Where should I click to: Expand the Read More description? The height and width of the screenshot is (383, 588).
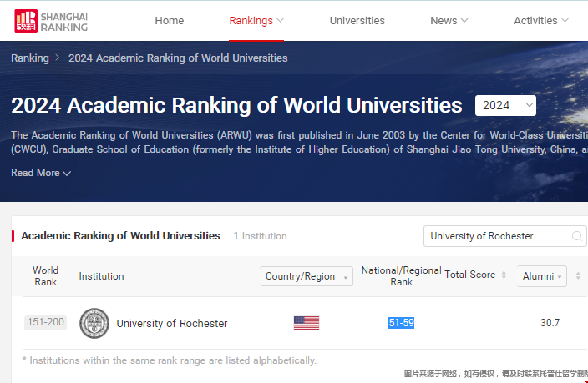click(x=41, y=173)
